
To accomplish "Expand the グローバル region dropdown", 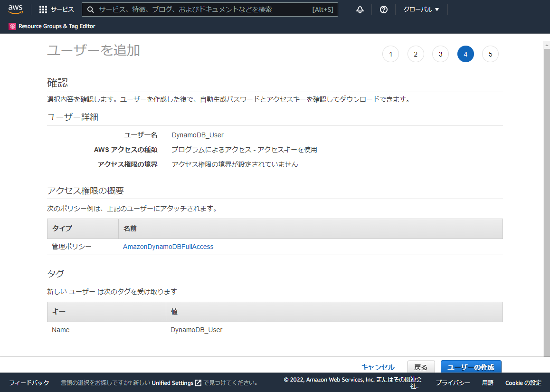I will pyautogui.click(x=421, y=10).
